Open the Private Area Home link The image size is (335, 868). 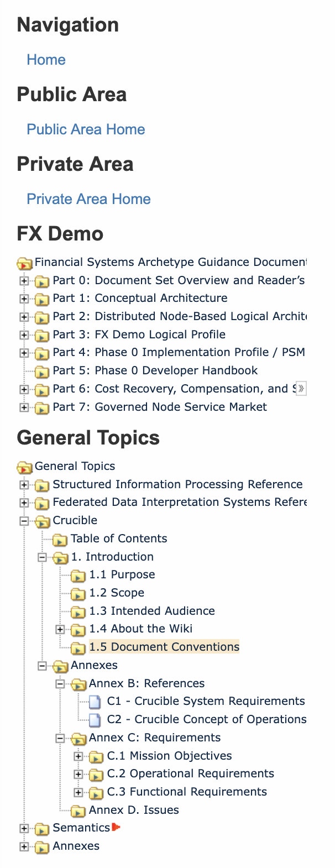89,199
